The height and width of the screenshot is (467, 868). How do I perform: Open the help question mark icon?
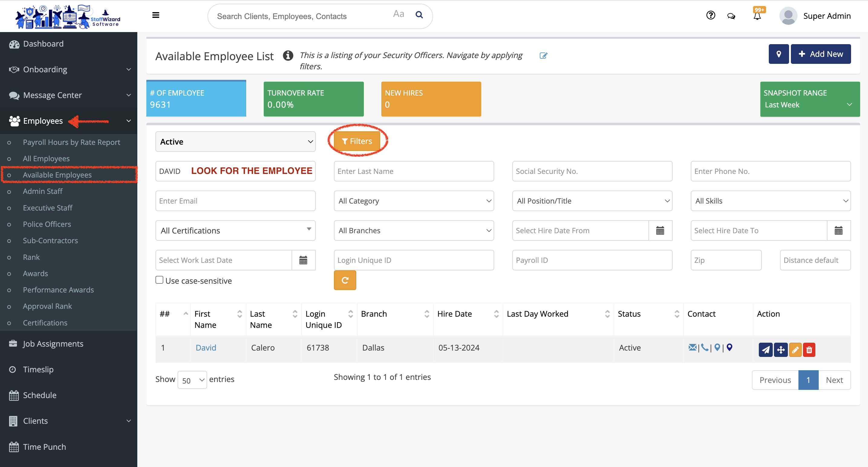[x=711, y=15]
